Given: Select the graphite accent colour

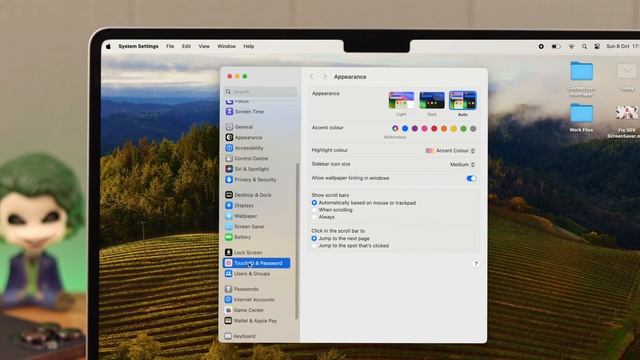Looking at the screenshot, I should [473, 129].
